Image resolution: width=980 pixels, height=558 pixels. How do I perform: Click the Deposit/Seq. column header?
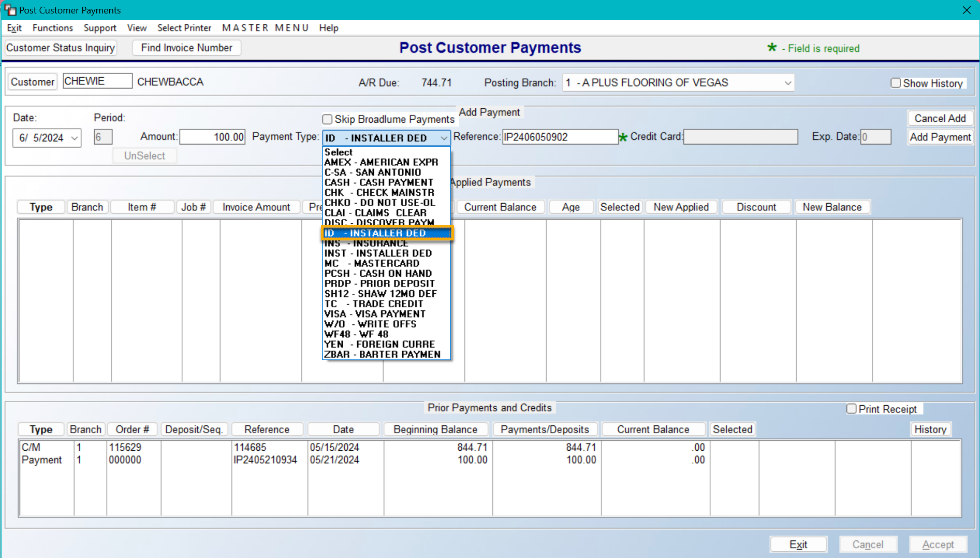[194, 430]
